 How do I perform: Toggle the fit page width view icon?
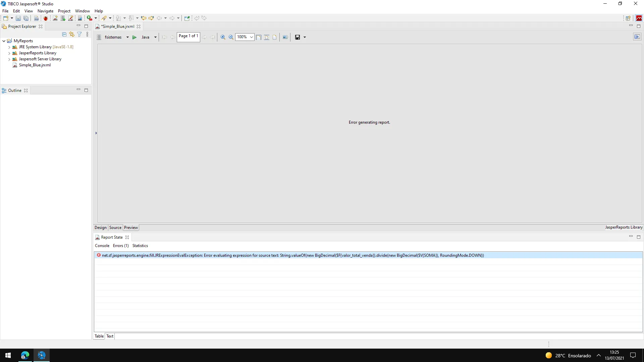[259, 37]
